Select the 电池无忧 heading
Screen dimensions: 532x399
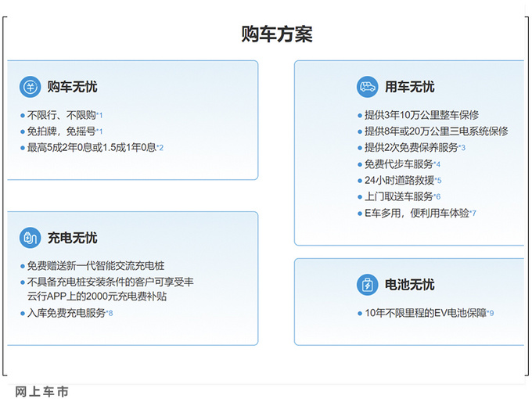click(x=409, y=285)
